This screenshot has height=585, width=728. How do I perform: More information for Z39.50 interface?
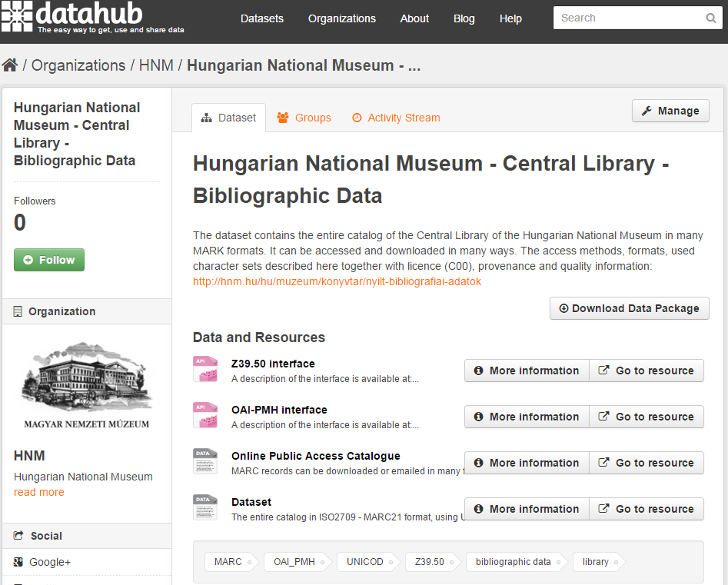(x=527, y=371)
